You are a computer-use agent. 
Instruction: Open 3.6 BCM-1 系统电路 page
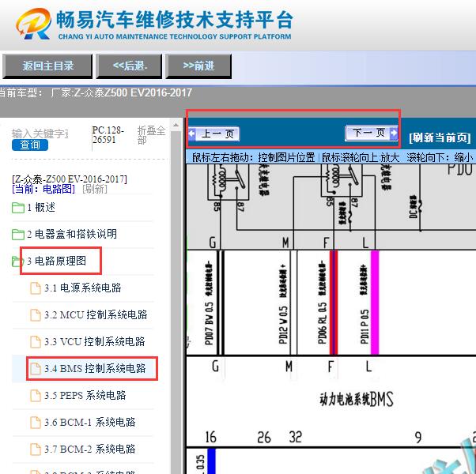pyautogui.click(x=90, y=422)
